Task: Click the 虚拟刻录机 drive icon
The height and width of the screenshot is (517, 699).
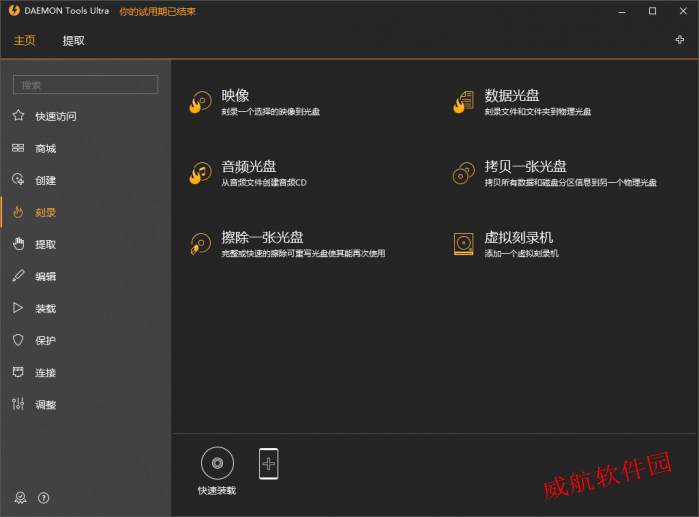Action: click(464, 244)
